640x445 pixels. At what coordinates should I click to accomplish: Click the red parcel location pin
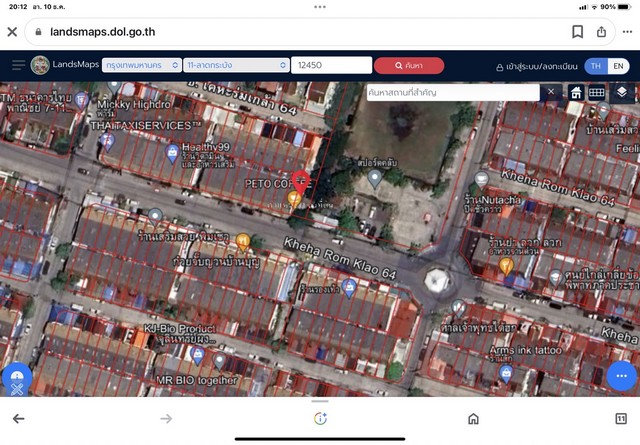coord(300,183)
